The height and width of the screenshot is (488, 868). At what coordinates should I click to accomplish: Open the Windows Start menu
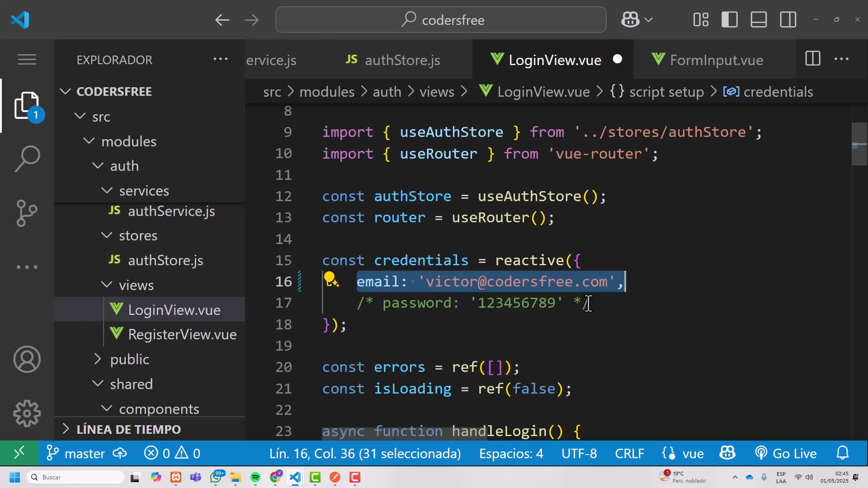click(x=14, y=477)
